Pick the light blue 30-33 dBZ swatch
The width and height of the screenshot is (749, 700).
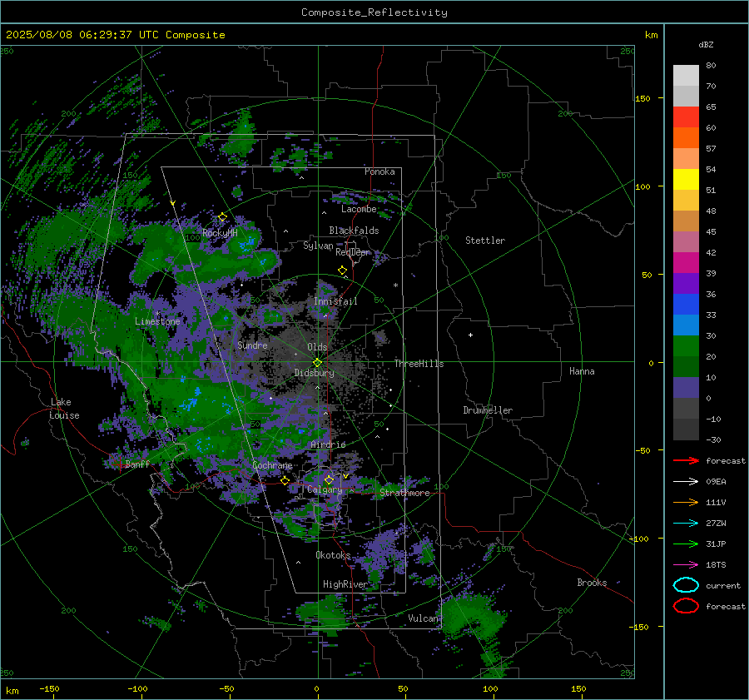click(686, 325)
